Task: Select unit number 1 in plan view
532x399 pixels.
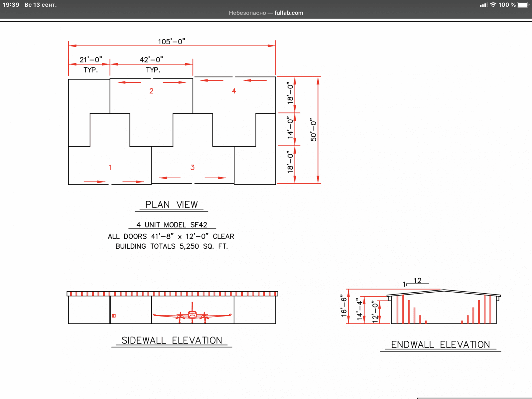Action: click(110, 168)
